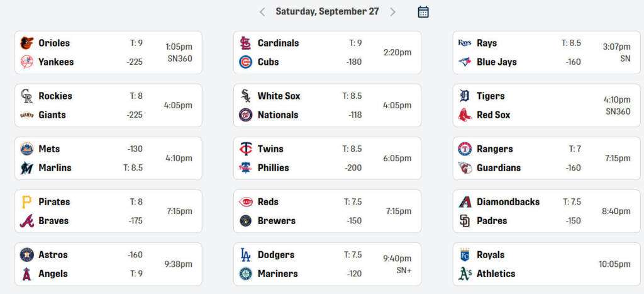644x294 pixels.
Task: Open the calendar date picker icon
Action: coord(423,12)
